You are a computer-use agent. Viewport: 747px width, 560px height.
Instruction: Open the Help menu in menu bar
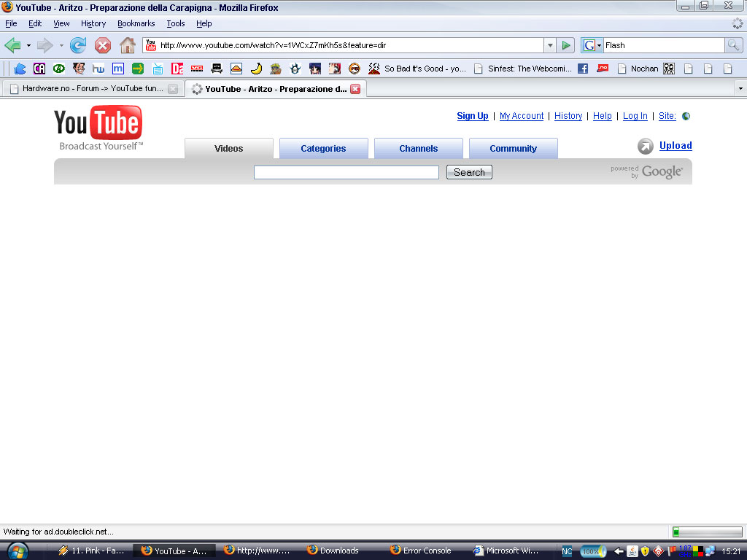click(204, 23)
